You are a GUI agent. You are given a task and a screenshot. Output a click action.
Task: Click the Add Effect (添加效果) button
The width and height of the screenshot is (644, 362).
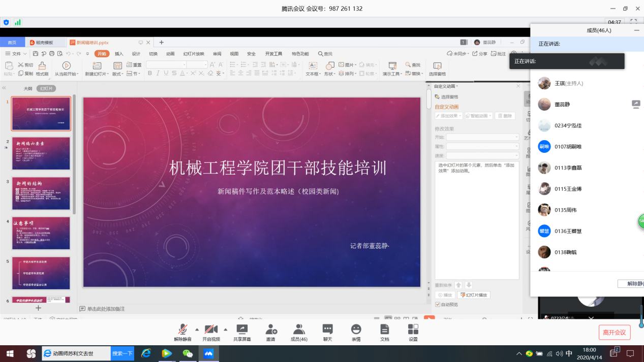(x=449, y=116)
